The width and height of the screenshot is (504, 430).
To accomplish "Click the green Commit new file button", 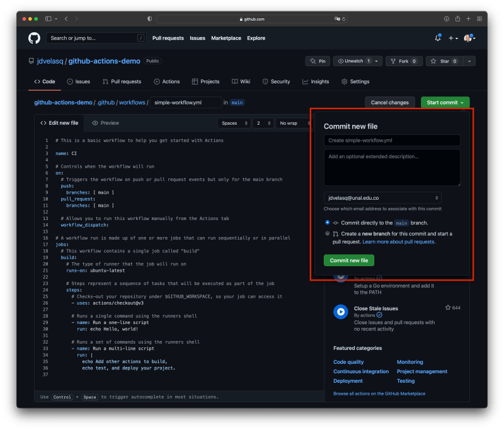I will (349, 260).
